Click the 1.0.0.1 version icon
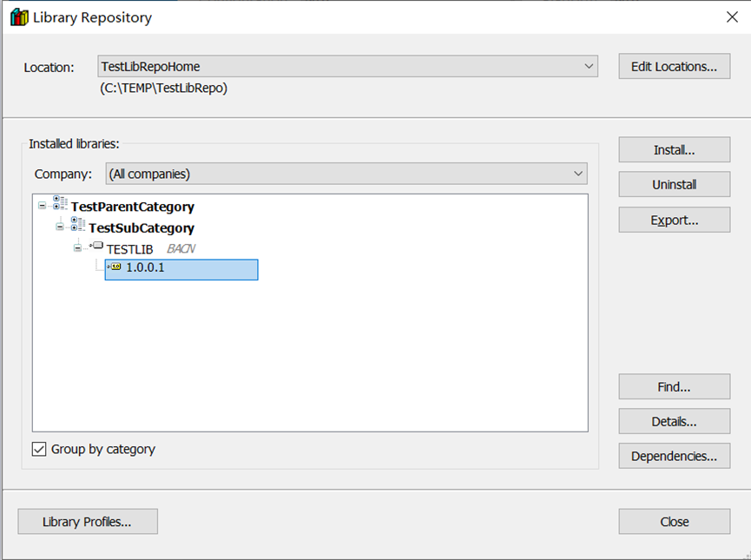The image size is (751, 560). [115, 267]
